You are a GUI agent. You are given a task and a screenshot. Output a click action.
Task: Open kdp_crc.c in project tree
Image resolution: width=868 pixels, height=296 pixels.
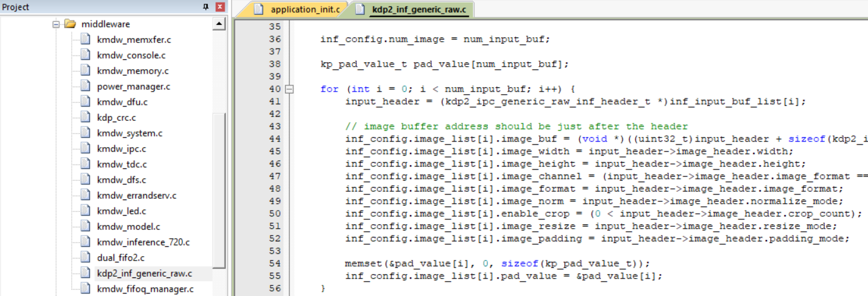click(x=117, y=118)
